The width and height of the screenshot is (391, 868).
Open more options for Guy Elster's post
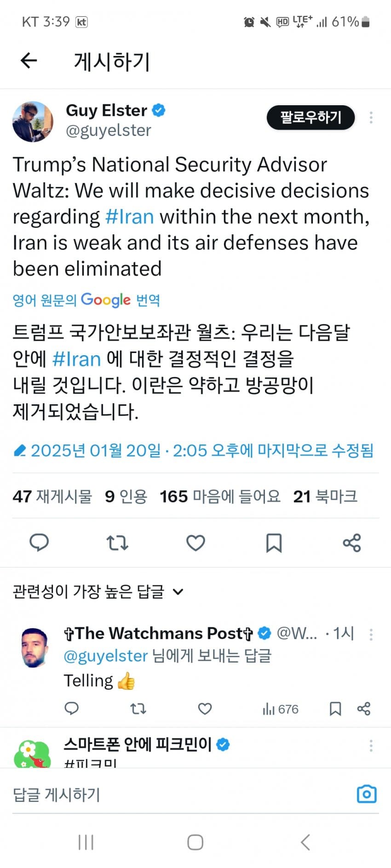371,118
